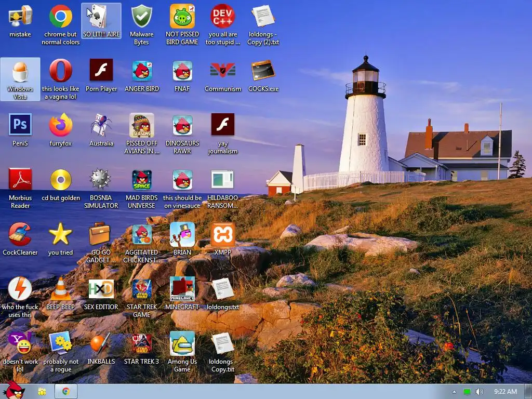The height and width of the screenshot is (399, 532).
Task: Select the orange lightning bolt desktop icon
Action: coord(20,298)
